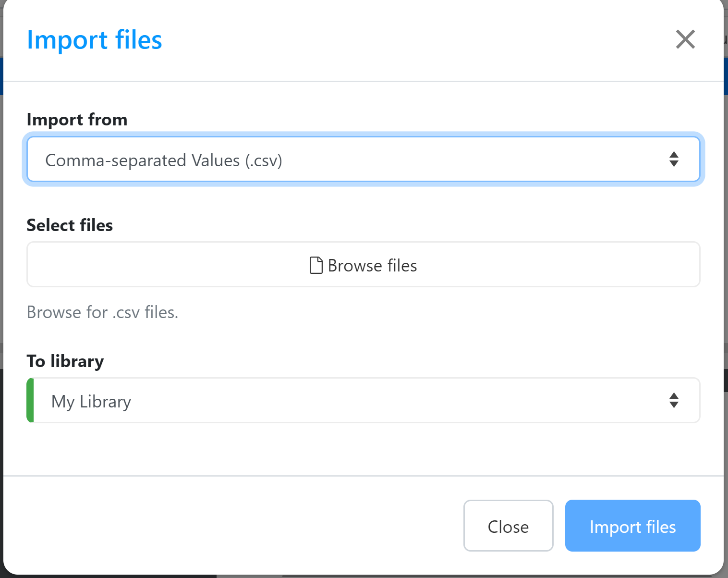728x578 pixels.
Task: Click the up arrow in Import from selector
Action: tap(674, 155)
